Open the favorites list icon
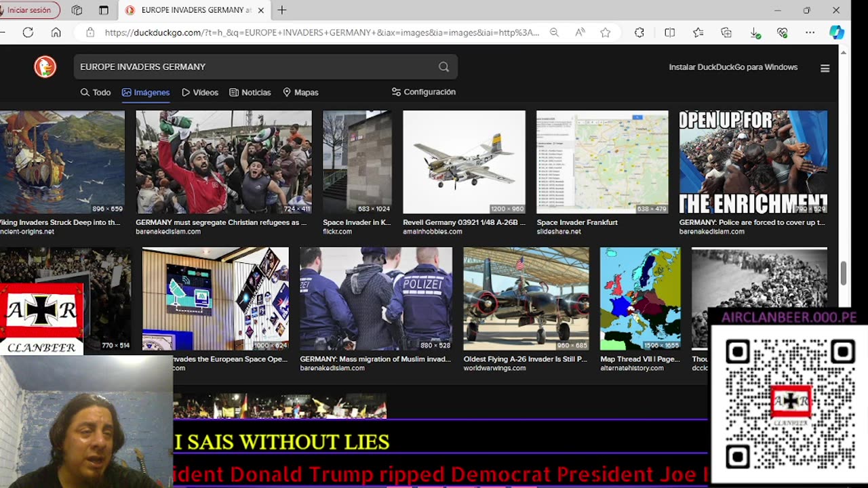Image resolution: width=868 pixels, height=488 pixels. click(698, 33)
